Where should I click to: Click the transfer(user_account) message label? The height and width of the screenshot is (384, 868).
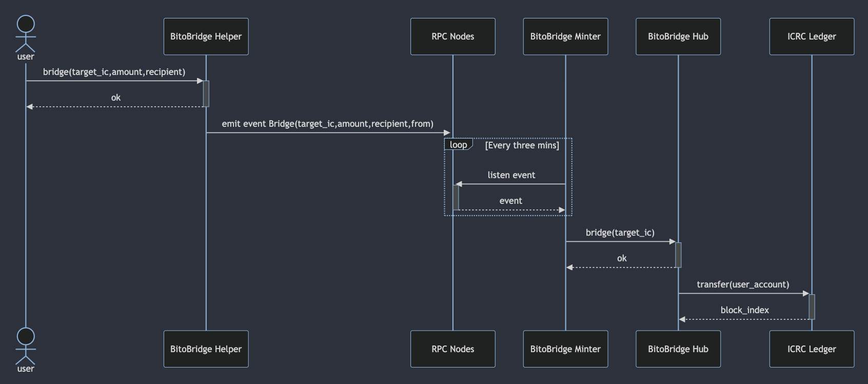743,284
